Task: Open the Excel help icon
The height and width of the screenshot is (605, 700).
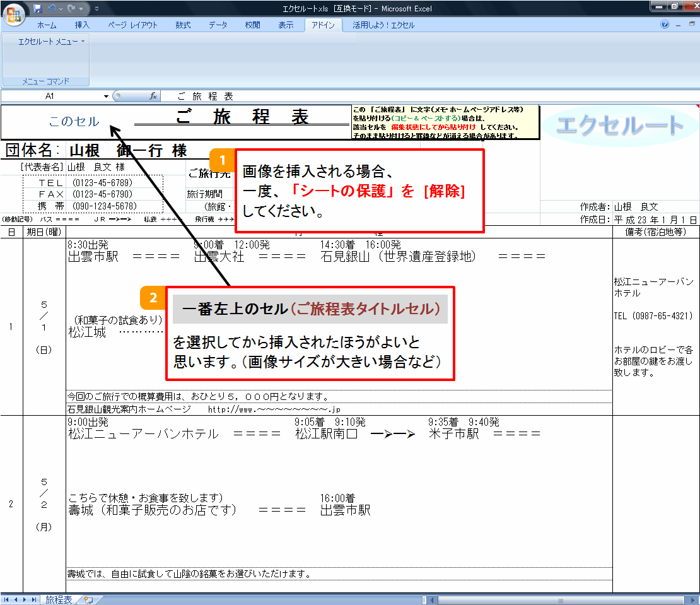Action: tap(665, 24)
